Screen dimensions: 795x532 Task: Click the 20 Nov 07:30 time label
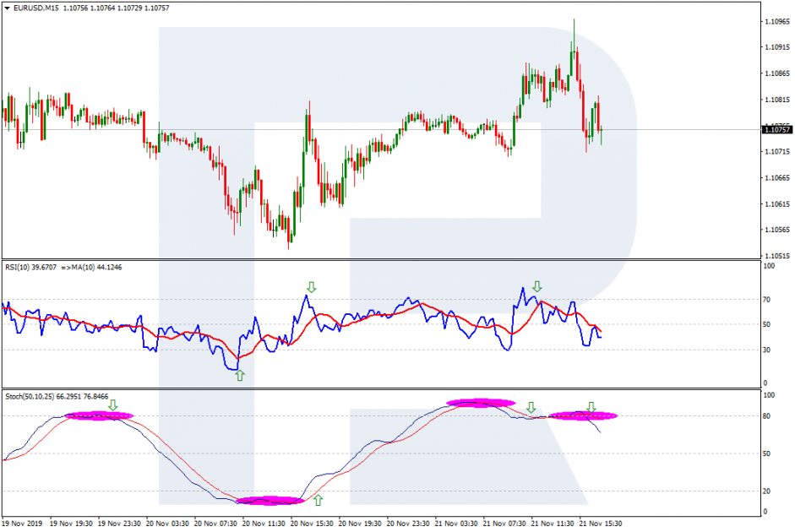(215, 524)
